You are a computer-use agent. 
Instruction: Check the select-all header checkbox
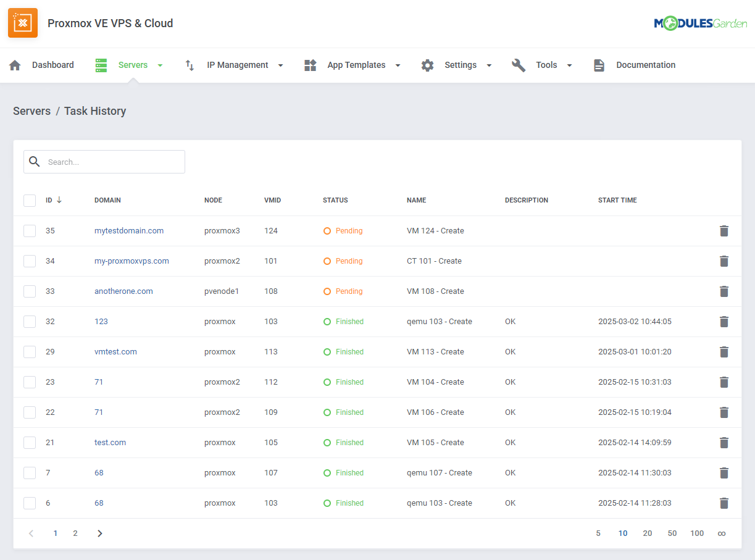(x=29, y=200)
